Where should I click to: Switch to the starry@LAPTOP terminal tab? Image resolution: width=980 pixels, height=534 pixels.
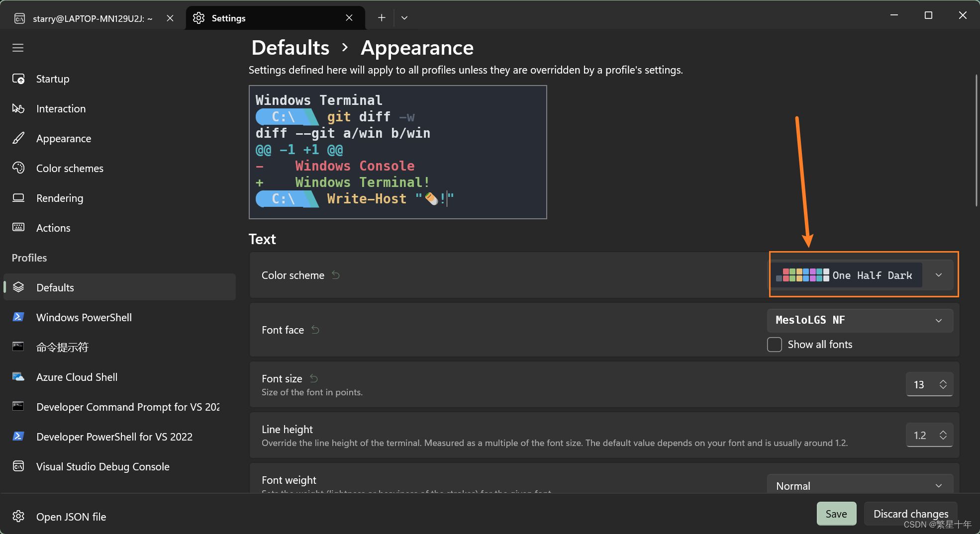(x=94, y=18)
